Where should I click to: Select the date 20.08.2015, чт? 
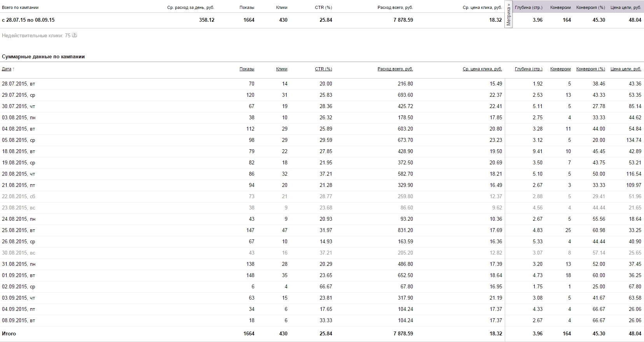(18, 174)
